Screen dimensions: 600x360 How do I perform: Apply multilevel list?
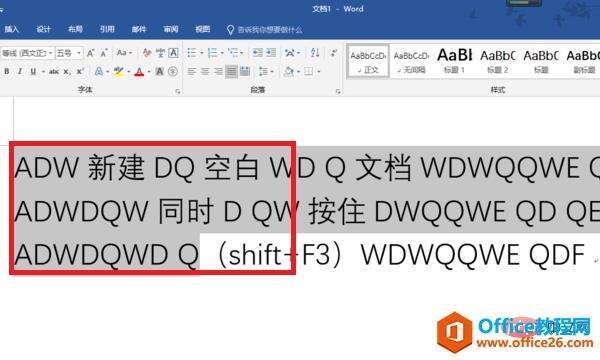coord(233,53)
